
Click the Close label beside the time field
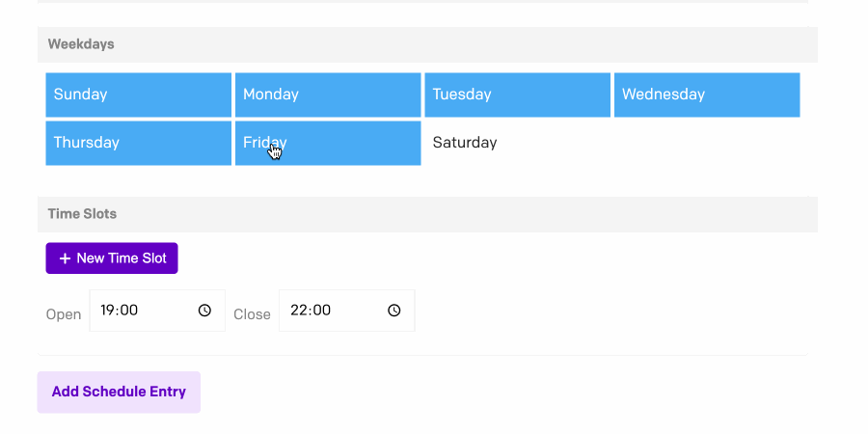coord(252,314)
